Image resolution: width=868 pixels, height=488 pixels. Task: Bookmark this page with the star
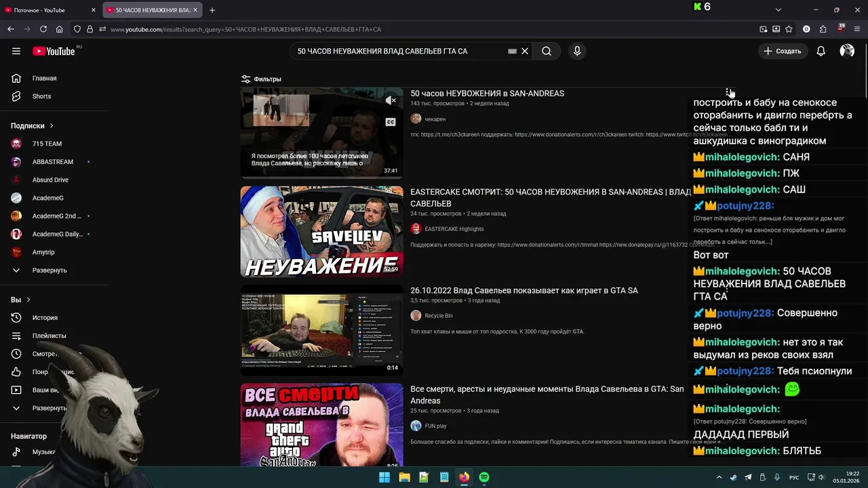[x=789, y=29]
